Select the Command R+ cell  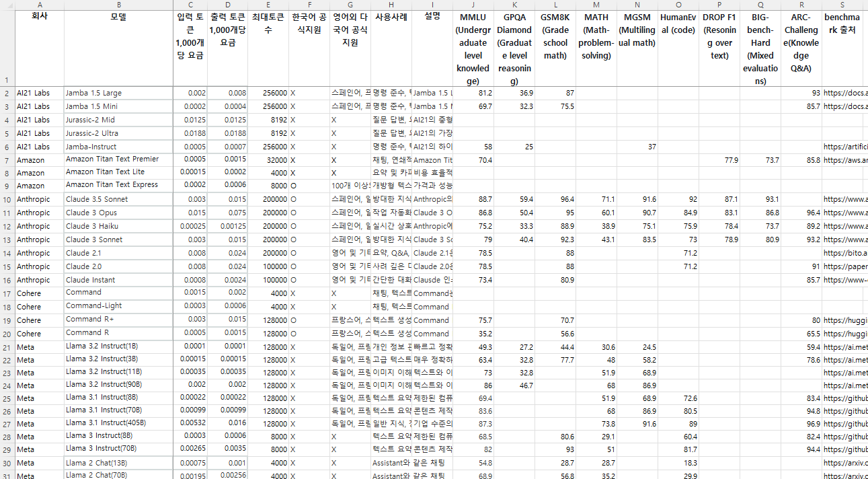click(118, 320)
